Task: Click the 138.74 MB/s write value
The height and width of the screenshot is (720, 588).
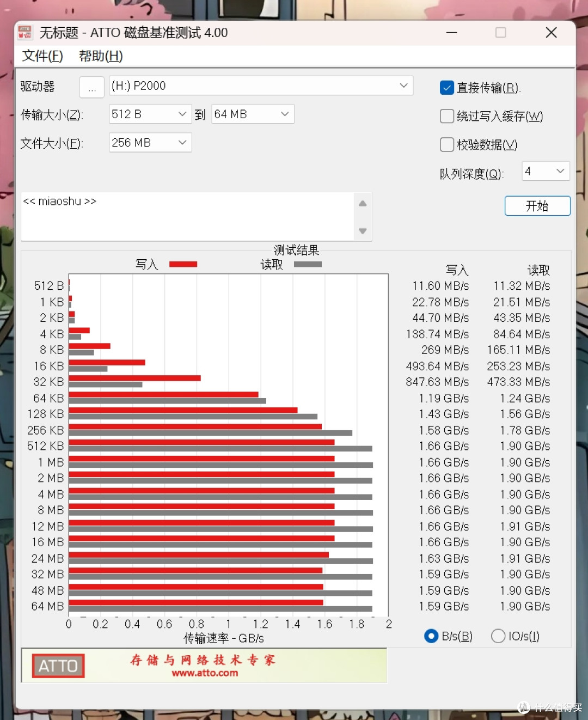Action: click(x=437, y=334)
